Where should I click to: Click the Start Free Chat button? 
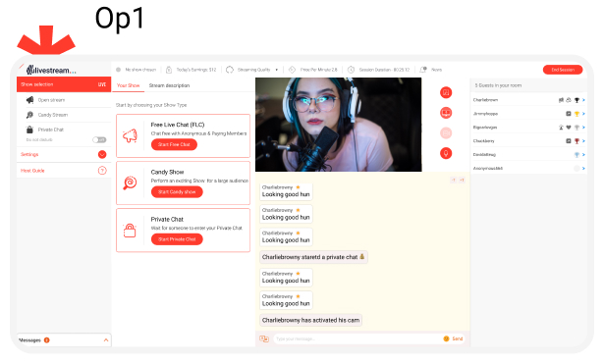point(174,144)
